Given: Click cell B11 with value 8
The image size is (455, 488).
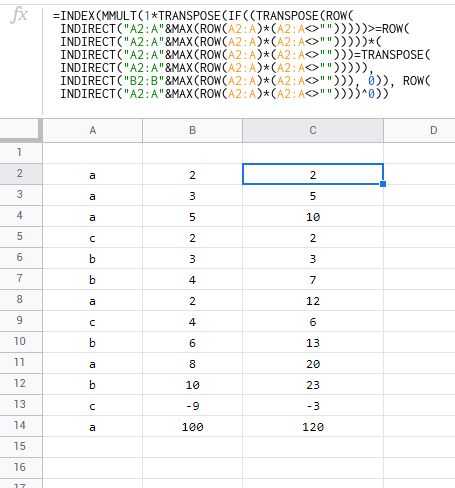Looking at the screenshot, I should [x=192, y=363].
